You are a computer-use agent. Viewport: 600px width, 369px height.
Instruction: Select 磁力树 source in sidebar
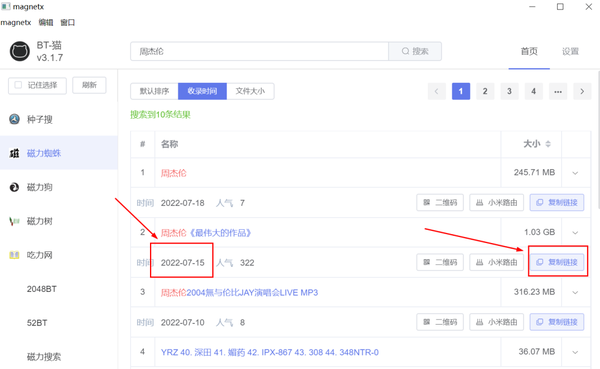point(59,221)
